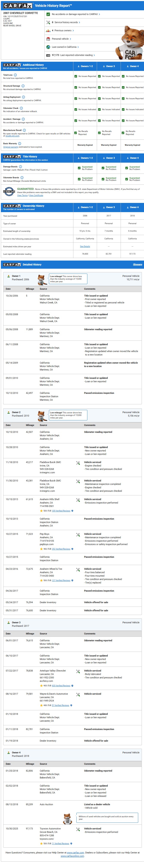Viewport: 144px width, 868px height.
Task: Click the Damage Brands info icon
Action: 20,166
